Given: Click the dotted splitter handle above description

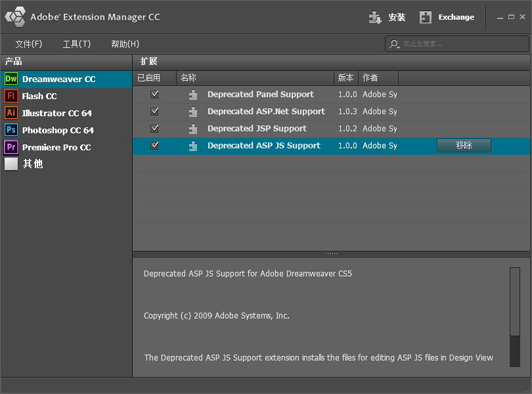Looking at the screenshot, I should point(332,254).
